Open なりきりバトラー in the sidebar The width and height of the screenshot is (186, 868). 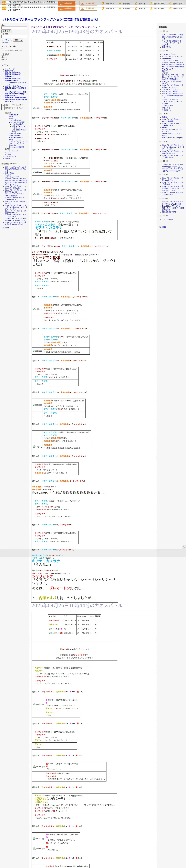(15, 134)
